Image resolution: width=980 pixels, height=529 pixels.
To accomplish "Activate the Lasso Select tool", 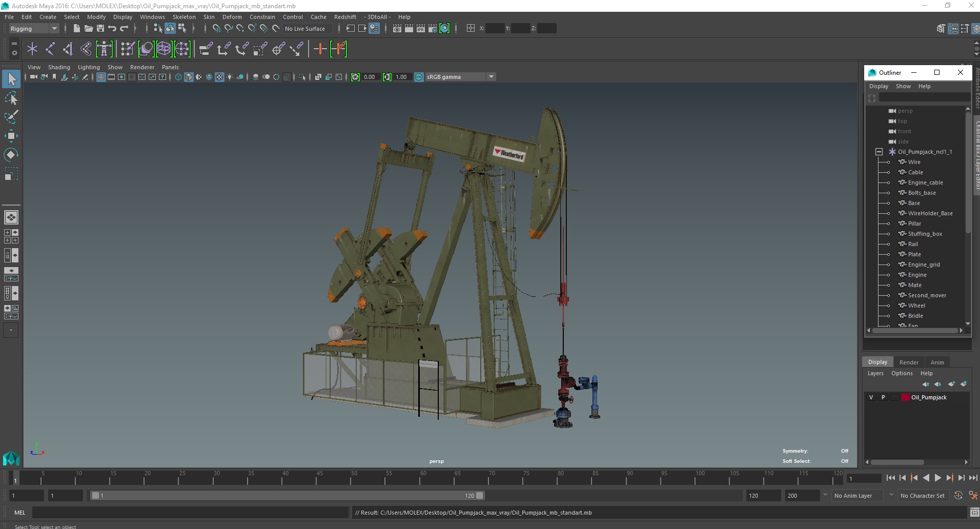I will pyautogui.click(x=11, y=98).
